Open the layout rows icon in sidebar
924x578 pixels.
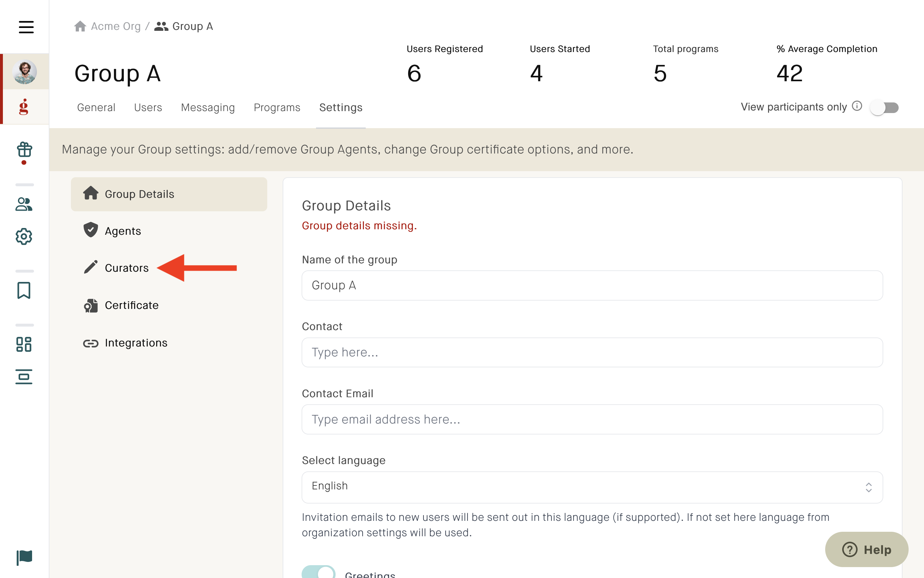pyautogui.click(x=24, y=377)
